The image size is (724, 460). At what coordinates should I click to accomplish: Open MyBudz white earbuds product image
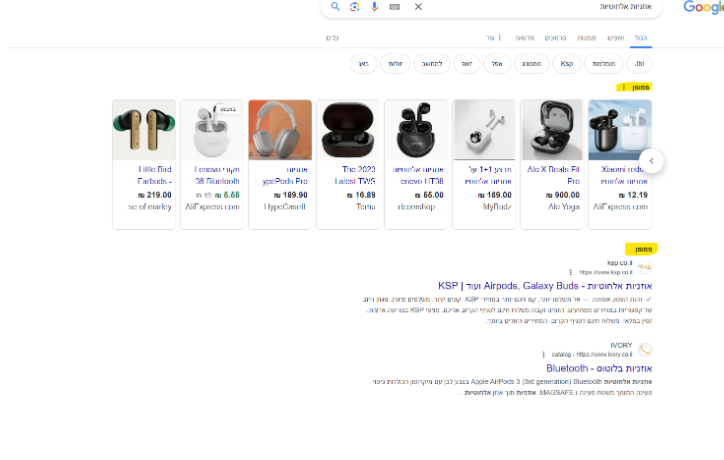click(484, 130)
